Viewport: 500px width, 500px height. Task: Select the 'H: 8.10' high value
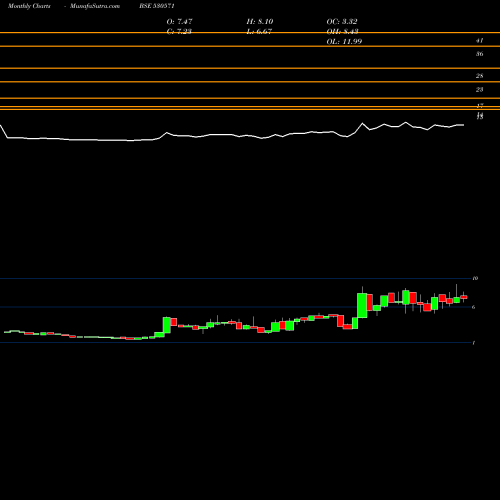(260, 22)
